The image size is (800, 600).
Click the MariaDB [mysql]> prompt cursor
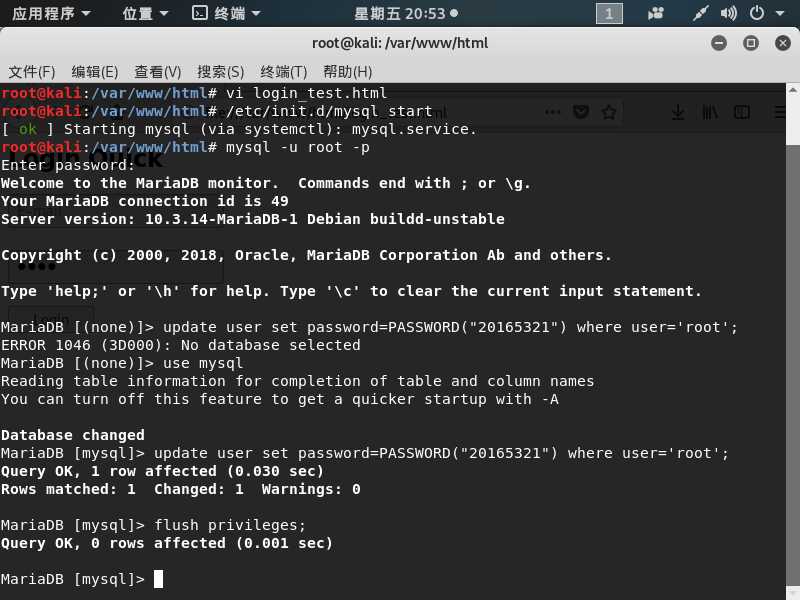[159, 579]
